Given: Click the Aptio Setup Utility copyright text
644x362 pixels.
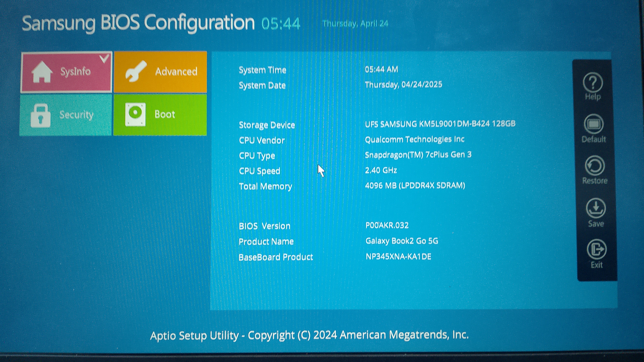Looking at the screenshot, I should (x=309, y=336).
